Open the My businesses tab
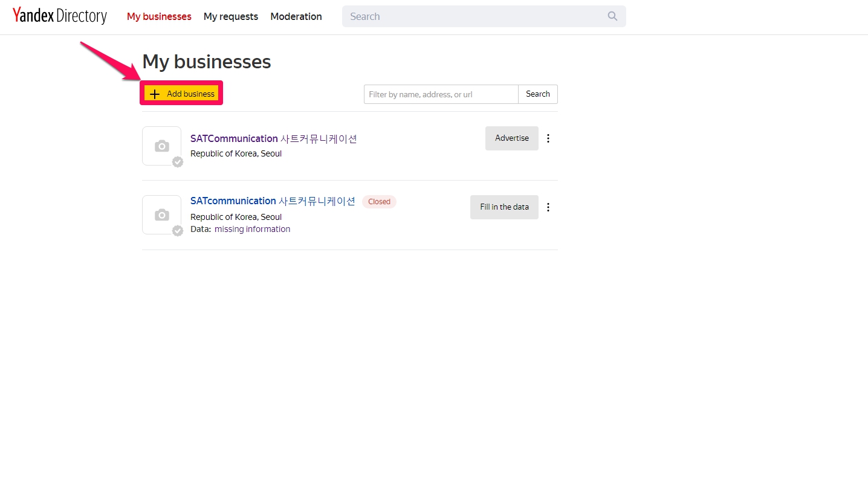Screen dimensions: 868x493 click(159, 16)
